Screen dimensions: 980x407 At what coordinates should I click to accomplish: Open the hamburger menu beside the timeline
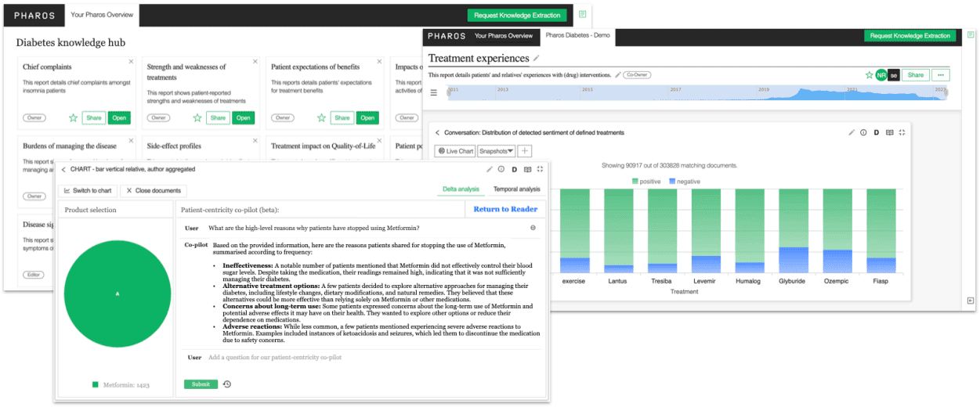tap(434, 92)
